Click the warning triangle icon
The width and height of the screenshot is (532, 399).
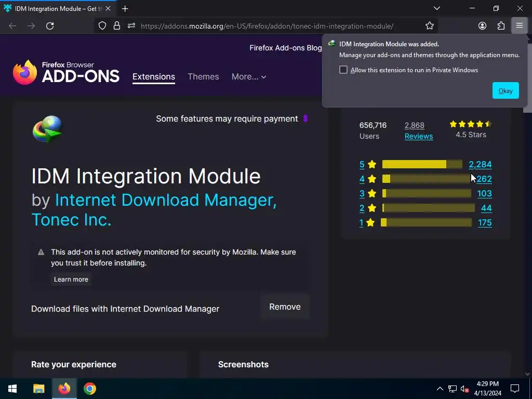point(41,252)
